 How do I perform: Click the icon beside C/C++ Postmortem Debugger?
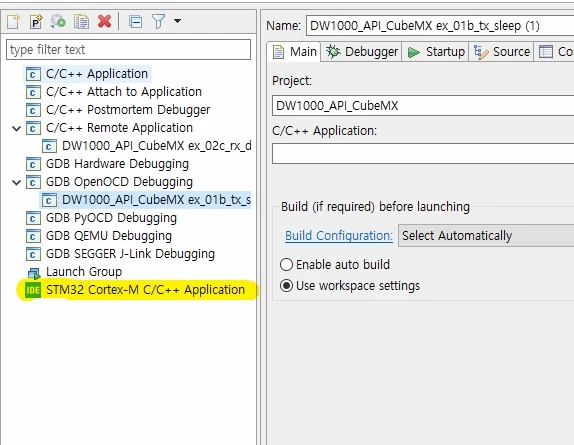pos(33,111)
